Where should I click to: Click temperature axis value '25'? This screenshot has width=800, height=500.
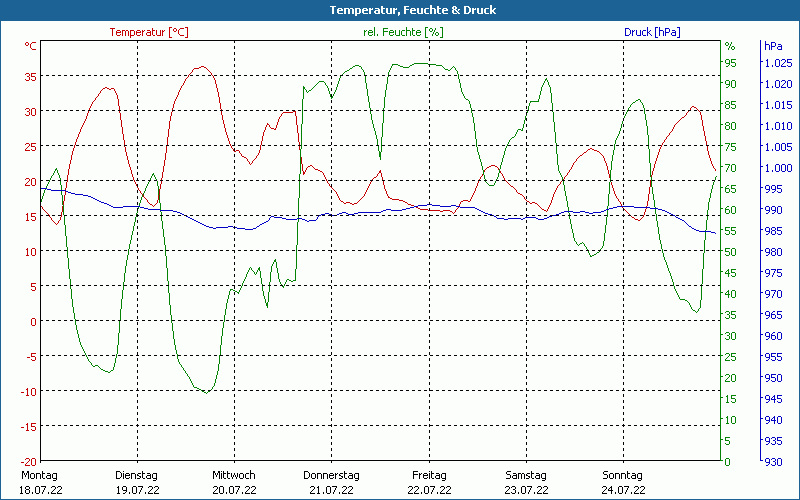click(x=31, y=147)
